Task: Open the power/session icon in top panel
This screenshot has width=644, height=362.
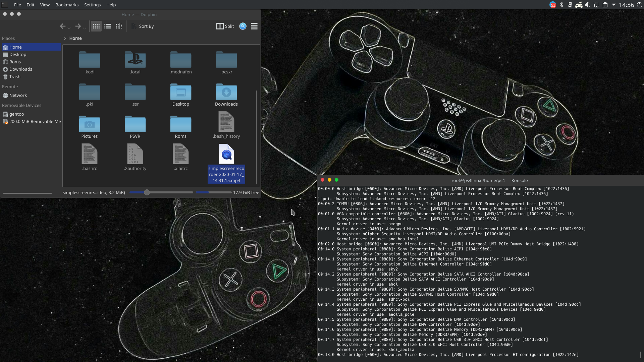Action: click(639, 5)
